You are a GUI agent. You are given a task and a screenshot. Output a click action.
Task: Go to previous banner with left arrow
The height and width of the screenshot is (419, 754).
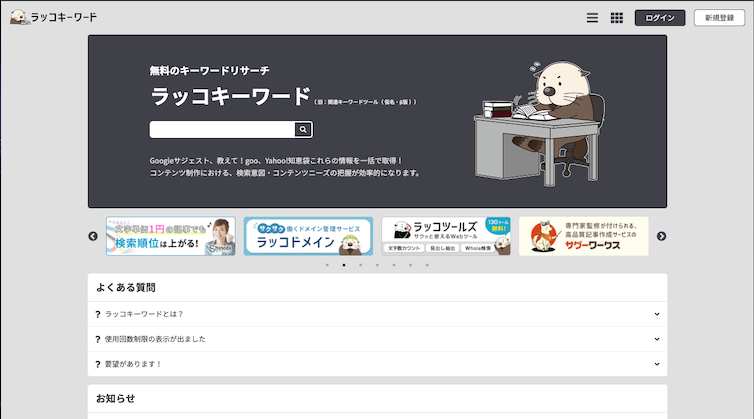tap(93, 236)
